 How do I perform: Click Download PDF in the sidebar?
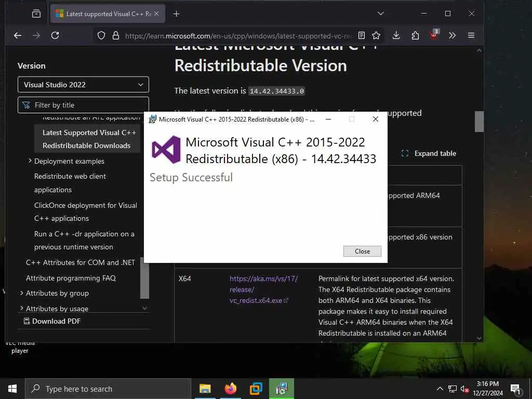(52, 321)
